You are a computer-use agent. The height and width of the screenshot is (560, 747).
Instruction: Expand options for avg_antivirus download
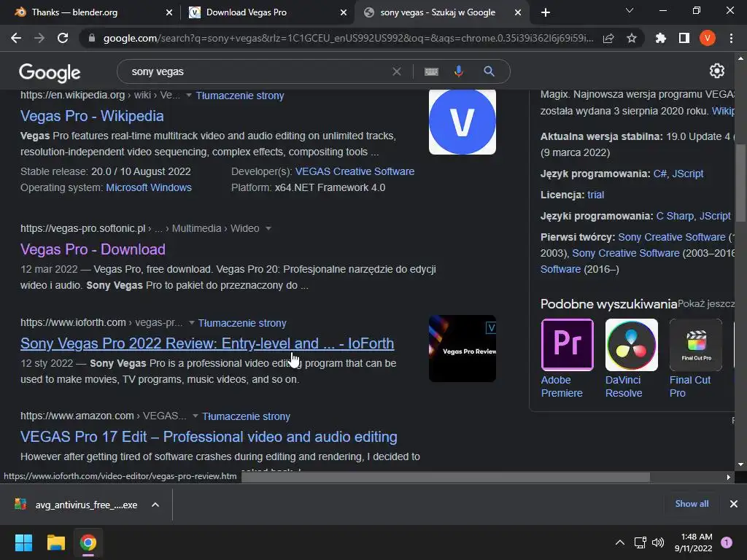[155, 505]
